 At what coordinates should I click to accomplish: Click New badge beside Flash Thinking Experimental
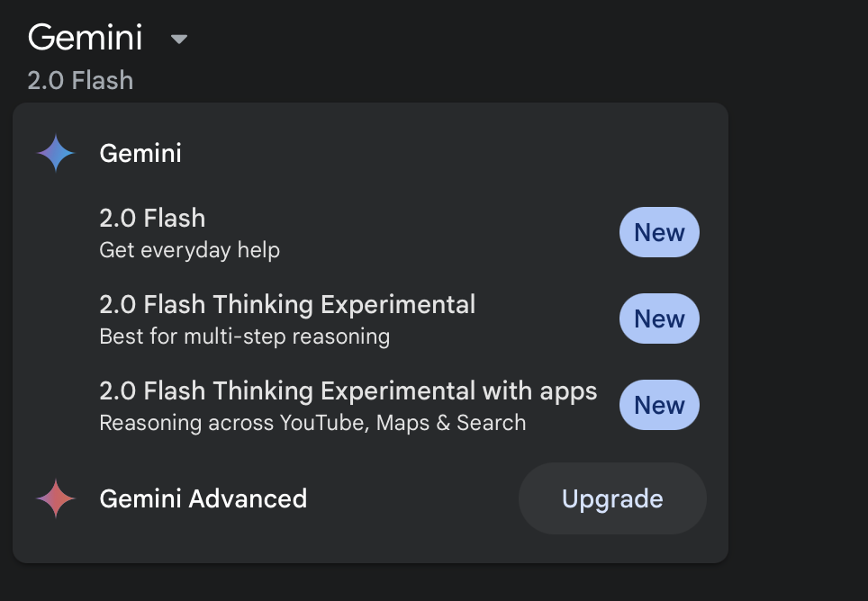pos(659,318)
